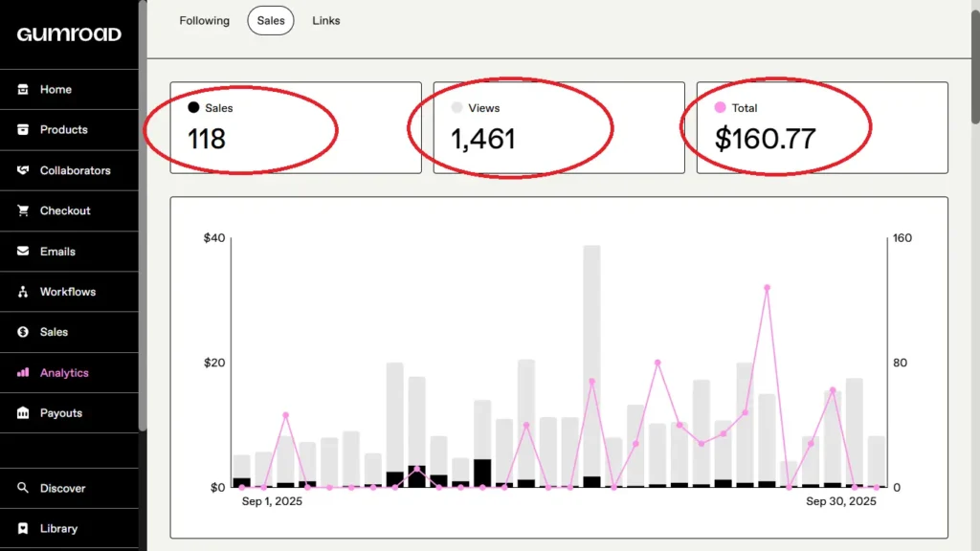The height and width of the screenshot is (551, 980).
Task: Click the black Sales legend dot
Action: coord(193,108)
